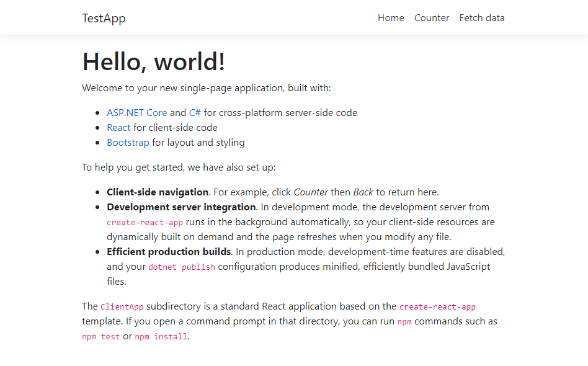588x366 pixels.
Task: Click text 'for layout and styling'
Action: [198, 143]
